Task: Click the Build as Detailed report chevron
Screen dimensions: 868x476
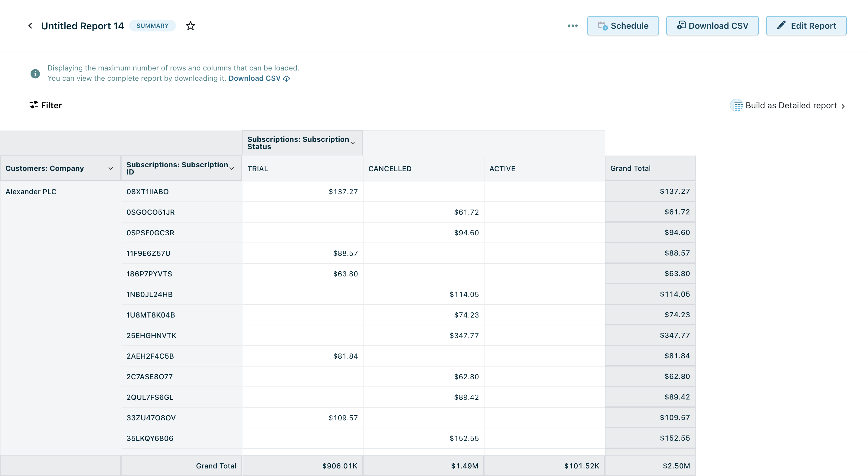Action: [x=844, y=106]
